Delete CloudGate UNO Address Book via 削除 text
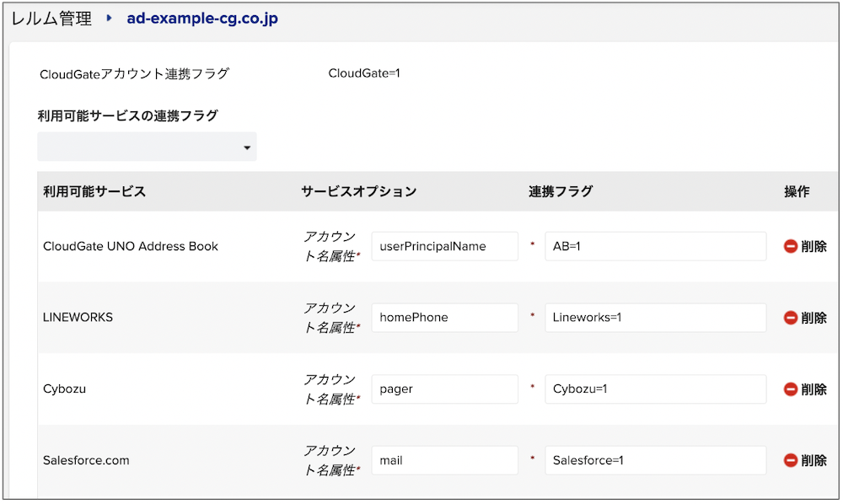This screenshot has height=504, width=843. coord(814,246)
